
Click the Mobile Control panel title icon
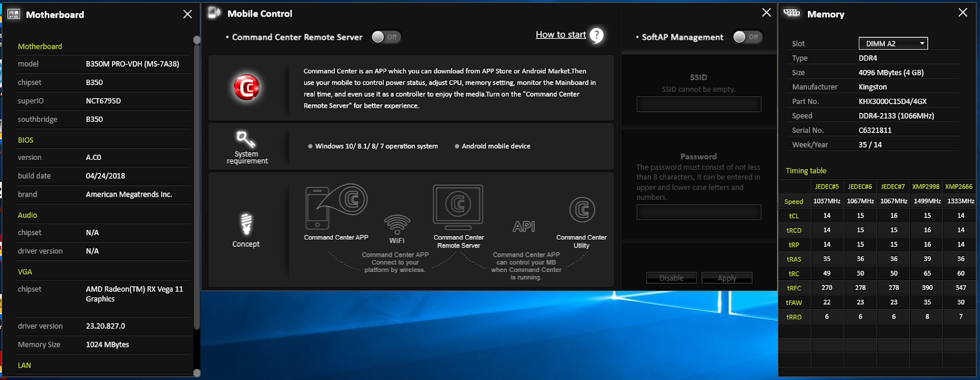click(214, 13)
